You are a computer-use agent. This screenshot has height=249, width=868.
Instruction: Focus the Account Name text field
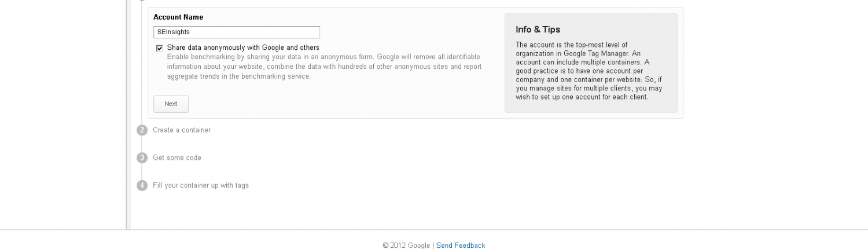pos(236,32)
